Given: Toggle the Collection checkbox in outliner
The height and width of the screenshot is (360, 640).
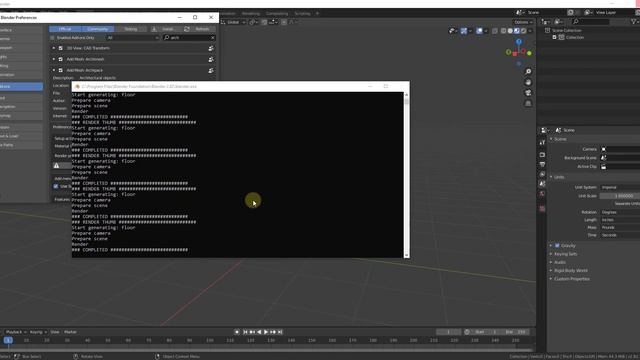Looking at the screenshot, I should (554, 37).
